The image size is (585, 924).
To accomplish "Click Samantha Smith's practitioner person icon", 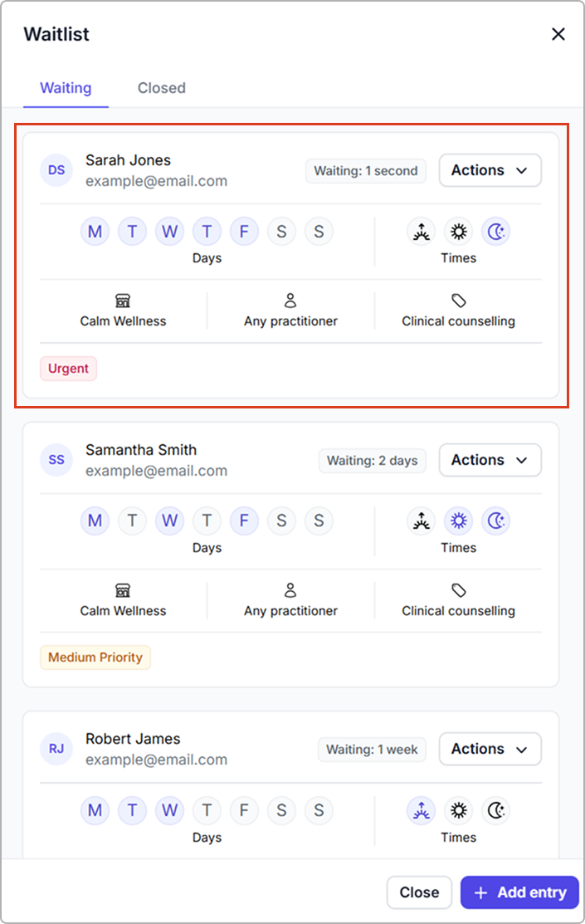I will pyautogui.click(x=290, y=590).
